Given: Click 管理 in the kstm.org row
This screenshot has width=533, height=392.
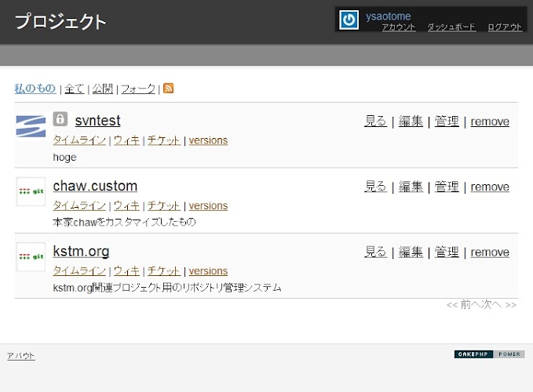Looking at the screenshot, I should click(x=447, y=252).
